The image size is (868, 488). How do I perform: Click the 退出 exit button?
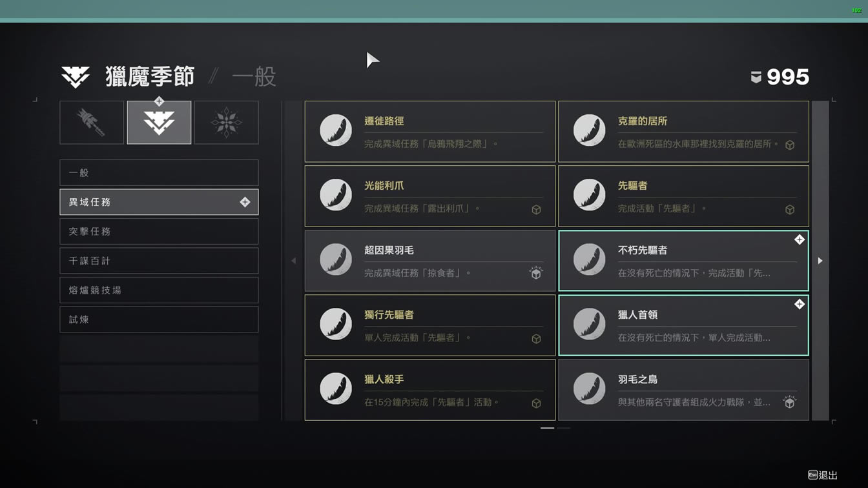(823, 475)
